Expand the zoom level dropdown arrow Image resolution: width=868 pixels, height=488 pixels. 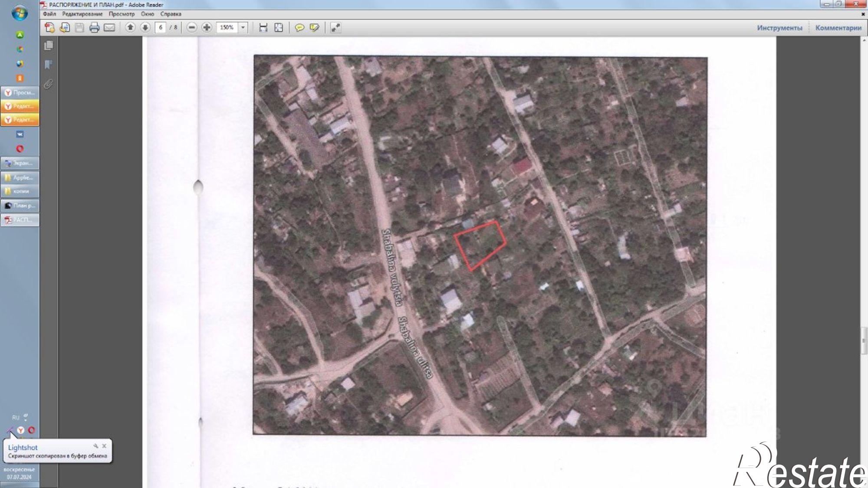[243, 27]
